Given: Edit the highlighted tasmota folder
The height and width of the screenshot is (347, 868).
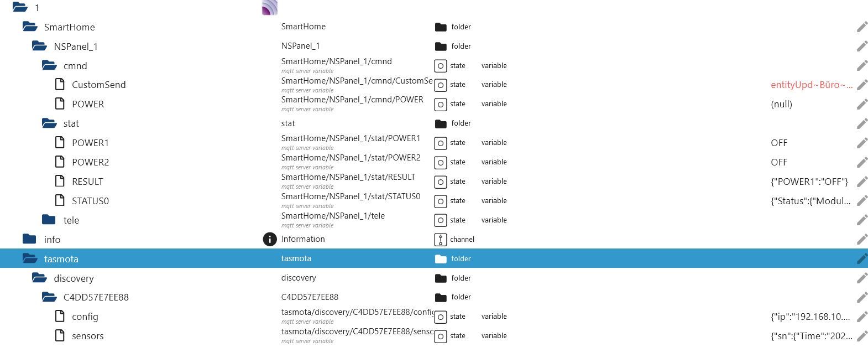Looking at the screenshot, I should [861, 258].
